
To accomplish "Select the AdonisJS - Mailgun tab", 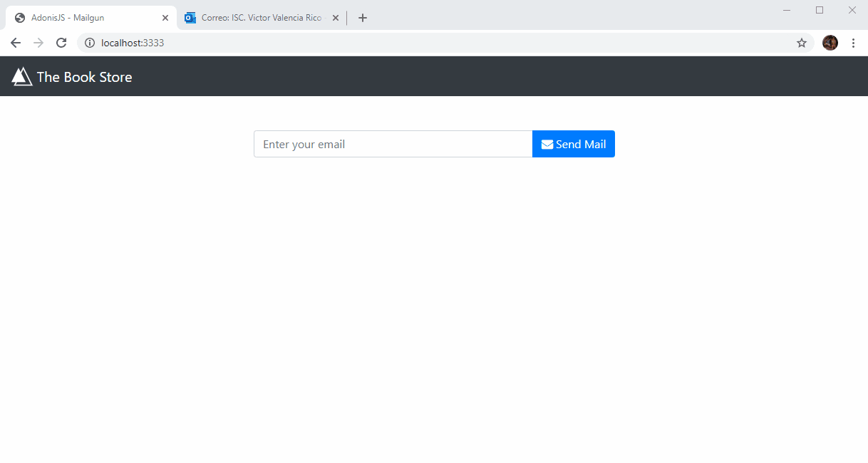I will [91, 18].
